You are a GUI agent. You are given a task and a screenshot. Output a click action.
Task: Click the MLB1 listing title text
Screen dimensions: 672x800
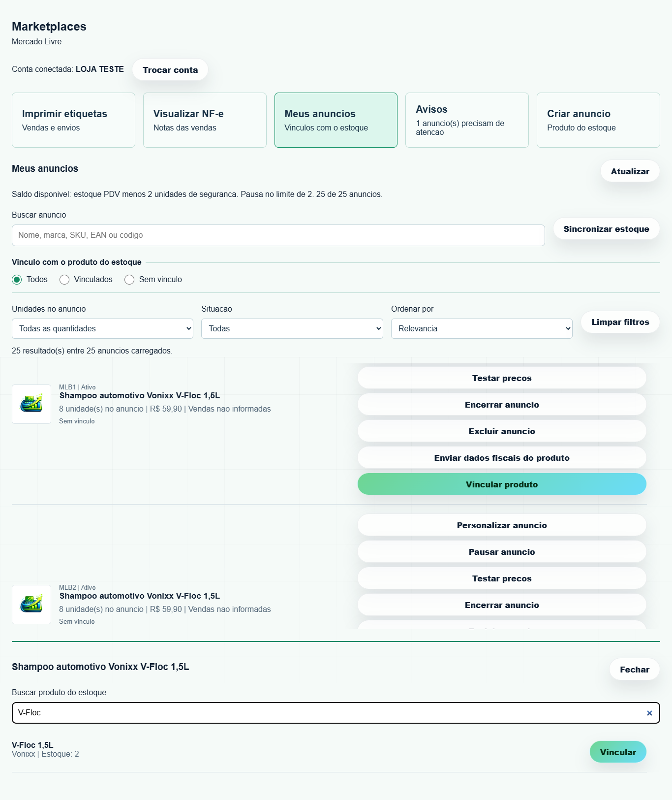140,395
